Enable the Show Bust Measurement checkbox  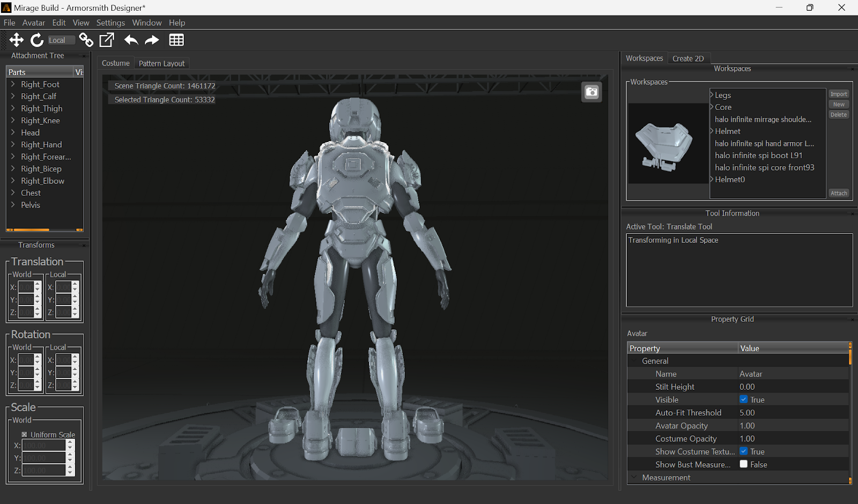pos(744,464)
